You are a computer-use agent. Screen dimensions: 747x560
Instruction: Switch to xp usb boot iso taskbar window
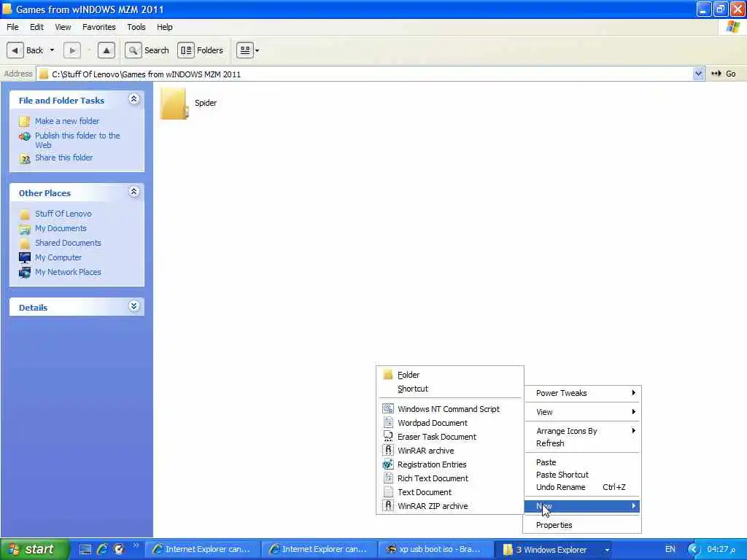click(436, 549)
